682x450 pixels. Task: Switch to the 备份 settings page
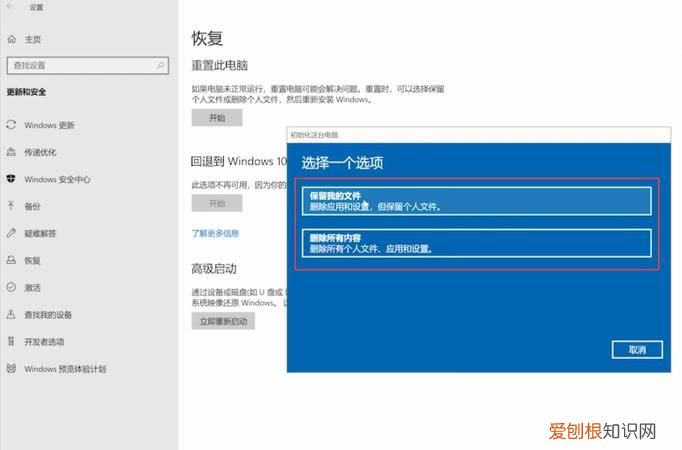[32, 206]
